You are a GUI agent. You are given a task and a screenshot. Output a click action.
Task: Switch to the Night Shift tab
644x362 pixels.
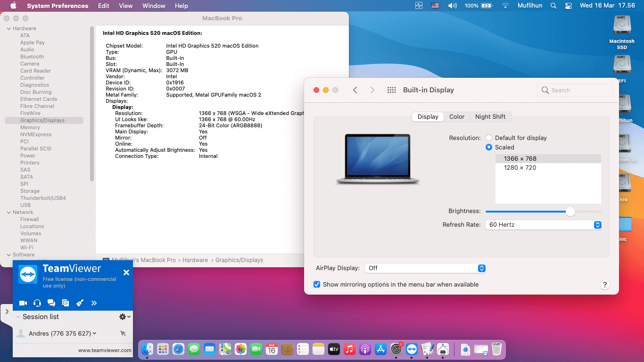(x=491, y=116)
